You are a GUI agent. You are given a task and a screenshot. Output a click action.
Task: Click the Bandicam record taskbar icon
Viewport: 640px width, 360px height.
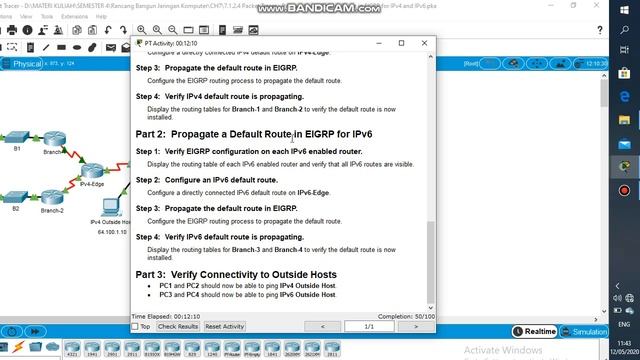624,190
